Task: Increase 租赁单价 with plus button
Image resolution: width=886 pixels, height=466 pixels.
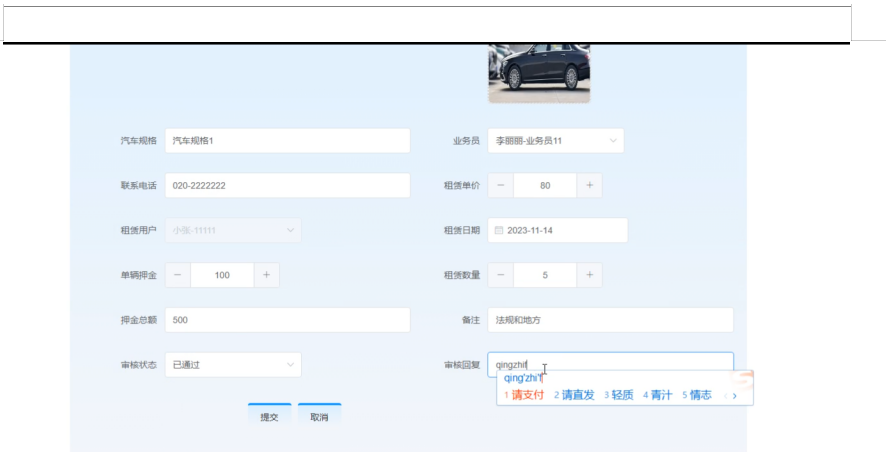Action: tap(589, 185)
